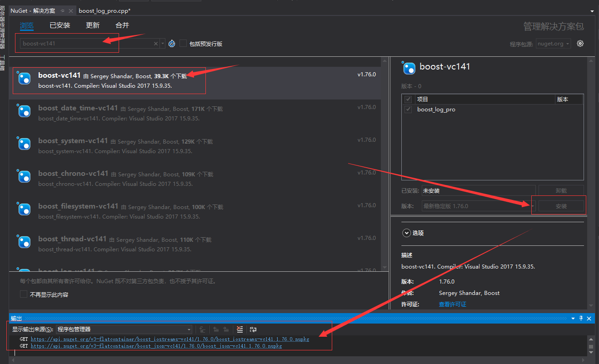Select the boost_date_time-vc141 package icon
Screen dimensions: 599x364
(24, 111)
